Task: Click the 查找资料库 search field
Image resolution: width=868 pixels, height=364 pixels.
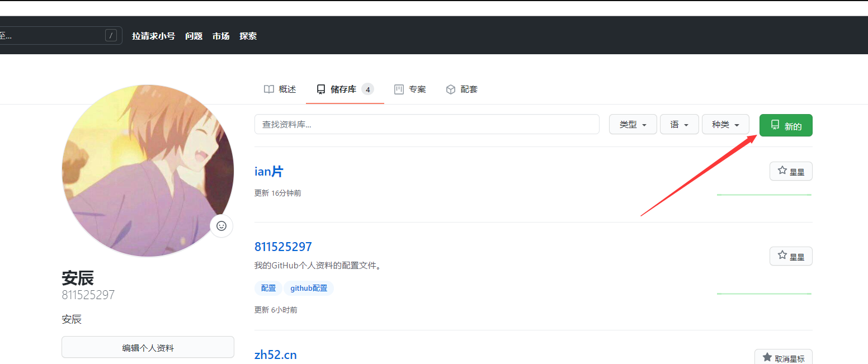Action: coord(427,124)
